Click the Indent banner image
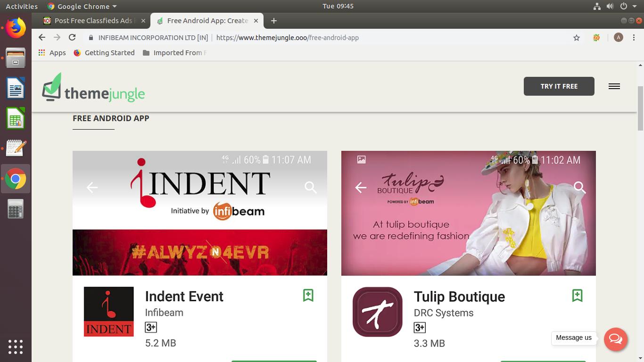Image resolution: width=644 pixels, height=362 pixels. tap(200, 213)
